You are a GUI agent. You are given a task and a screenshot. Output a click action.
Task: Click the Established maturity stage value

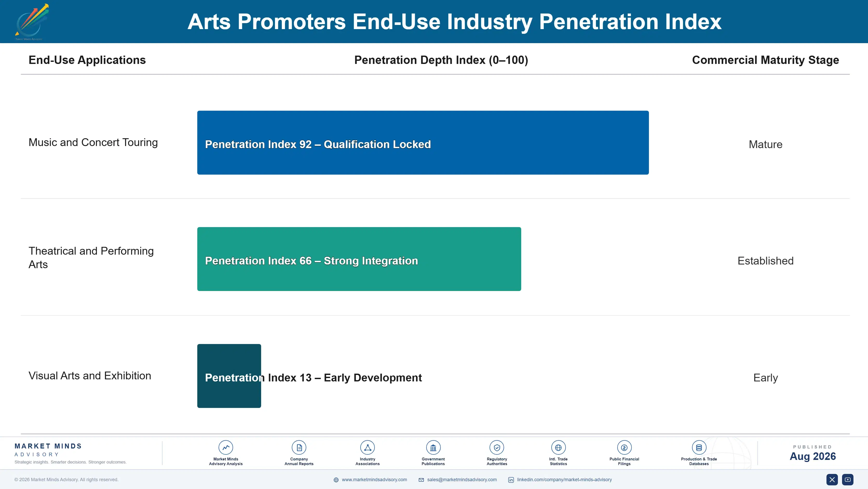765,261
